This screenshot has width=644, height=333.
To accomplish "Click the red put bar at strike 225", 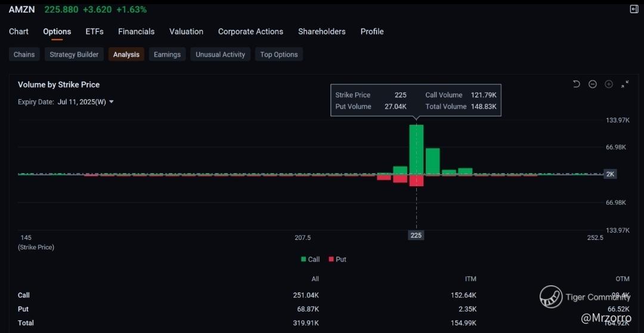I will 416,180.
